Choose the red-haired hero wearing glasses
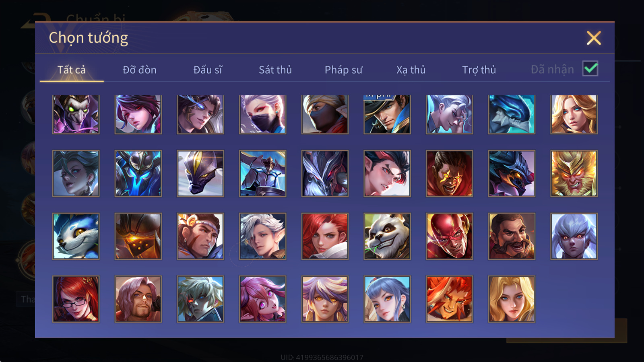Viewport: 644px width, 362px height. pos(76,299)
